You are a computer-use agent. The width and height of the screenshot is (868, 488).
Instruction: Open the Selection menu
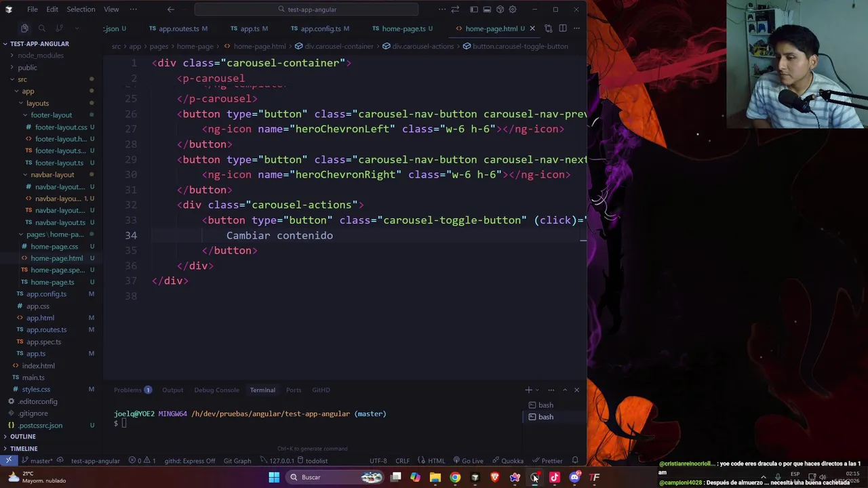81,9
